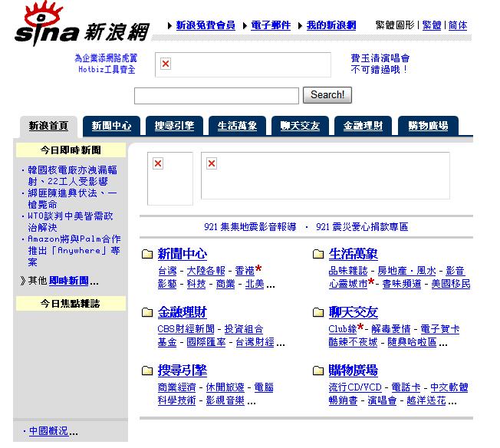Switch to the 金融理財 tab
This screenshot has width=500, height=448.
click(363, 126)
